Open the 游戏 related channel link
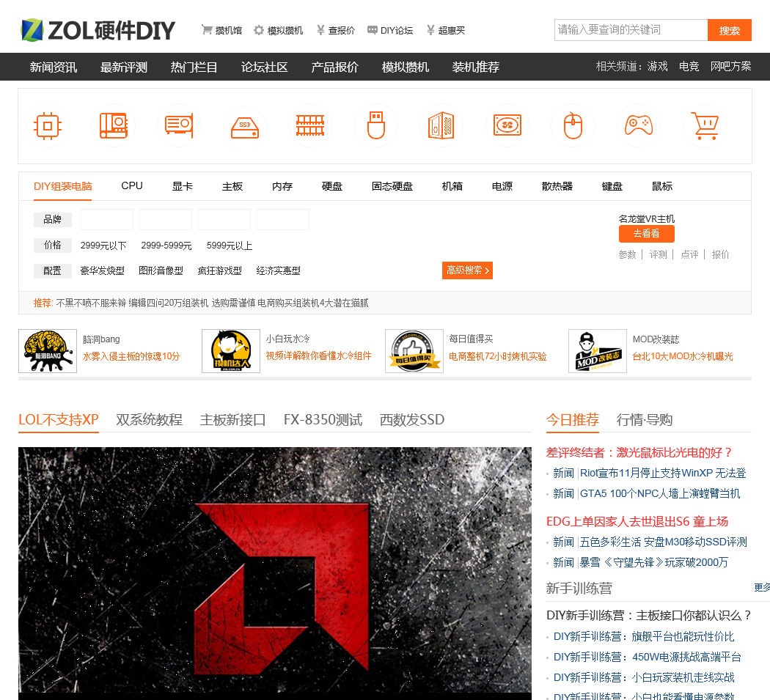This screenshot has width=770, height=700. coord(658,66)
